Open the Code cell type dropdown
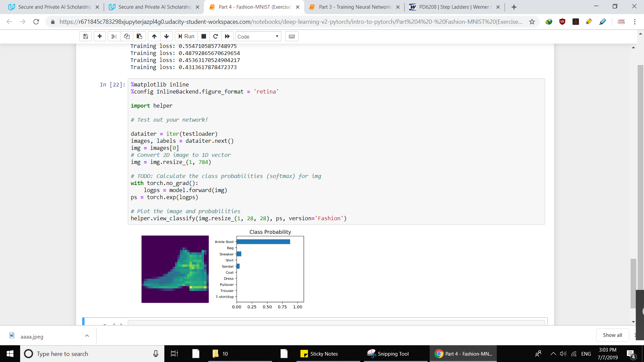 [x=258, y=37]
